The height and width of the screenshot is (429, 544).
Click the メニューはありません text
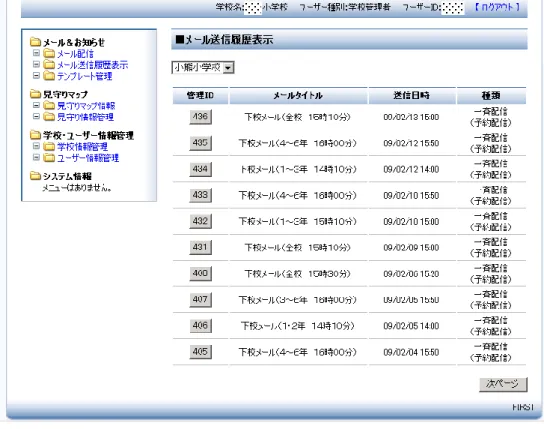click(x=77, y=188)
